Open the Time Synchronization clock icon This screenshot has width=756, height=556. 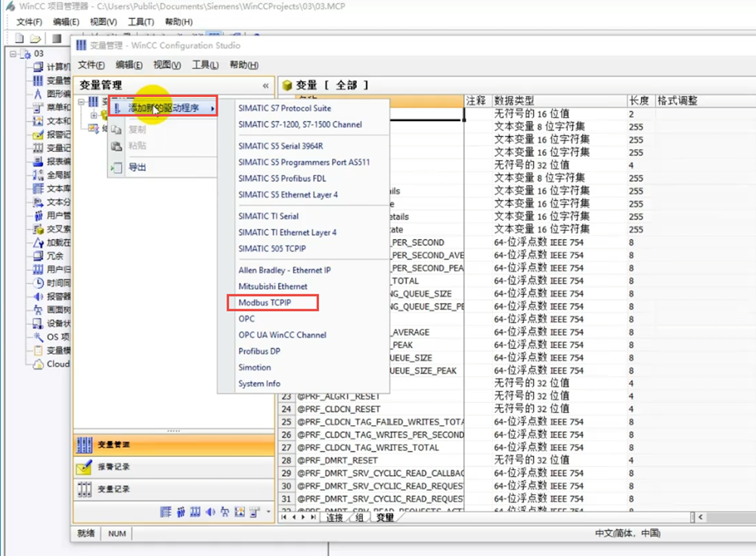(38, 283)
